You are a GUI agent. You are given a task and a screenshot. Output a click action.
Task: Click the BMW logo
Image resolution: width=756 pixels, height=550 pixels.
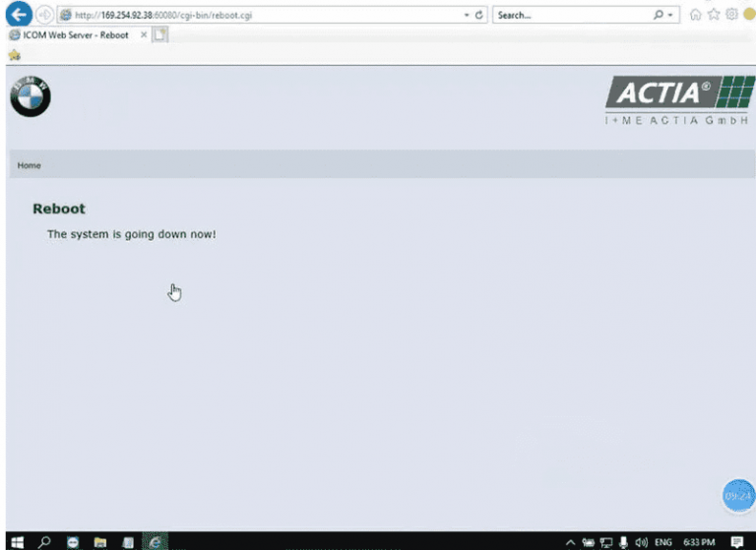click(30, 96)
